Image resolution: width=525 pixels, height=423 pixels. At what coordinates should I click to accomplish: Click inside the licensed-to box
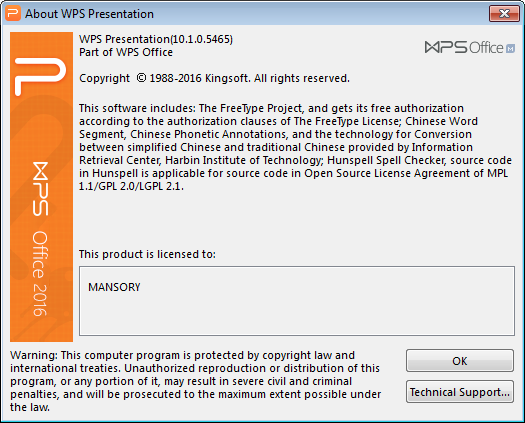coord(297,301)
